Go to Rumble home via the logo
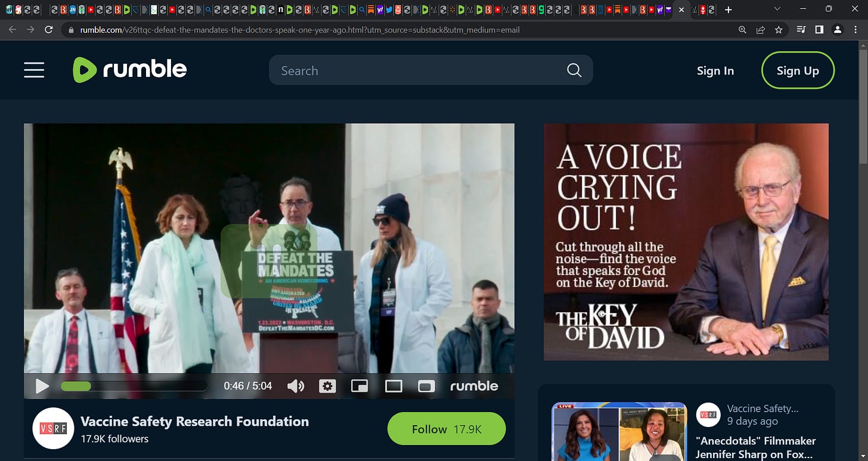Viewport: 868px width, 461px height. pyautogui.click(x=130, y=70)
